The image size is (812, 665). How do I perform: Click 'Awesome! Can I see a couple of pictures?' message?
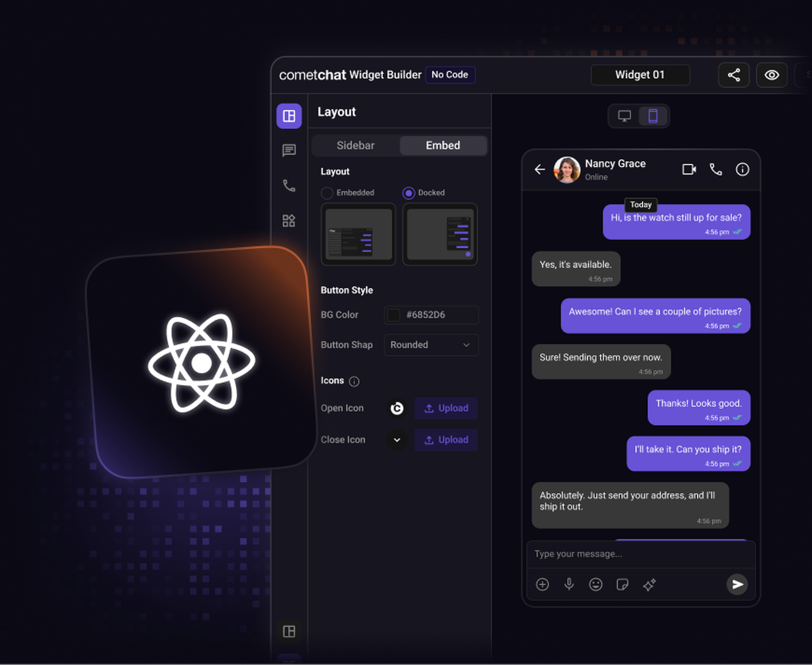coord(655,316)
